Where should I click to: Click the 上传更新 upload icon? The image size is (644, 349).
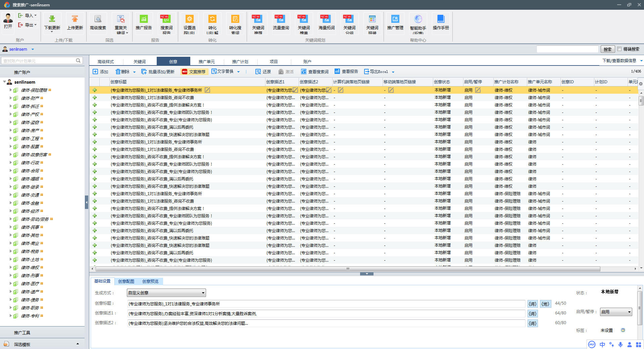[x=75, y=19]
